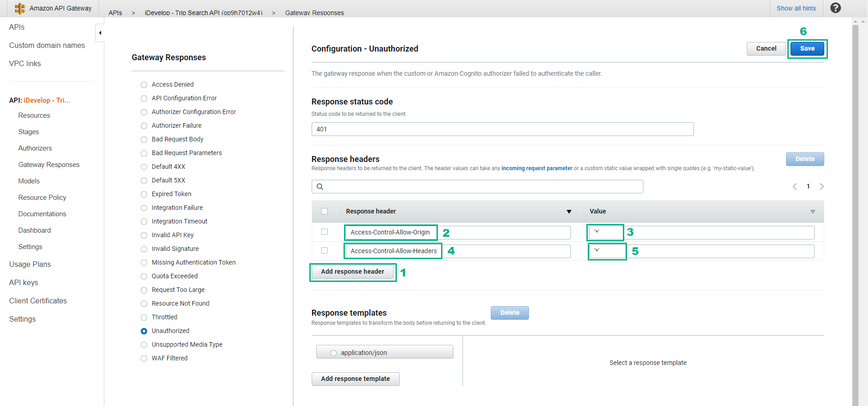The height and width of the screenshot is (406, 868).
Task: Select the Default 5XX response
Action: 144,181
